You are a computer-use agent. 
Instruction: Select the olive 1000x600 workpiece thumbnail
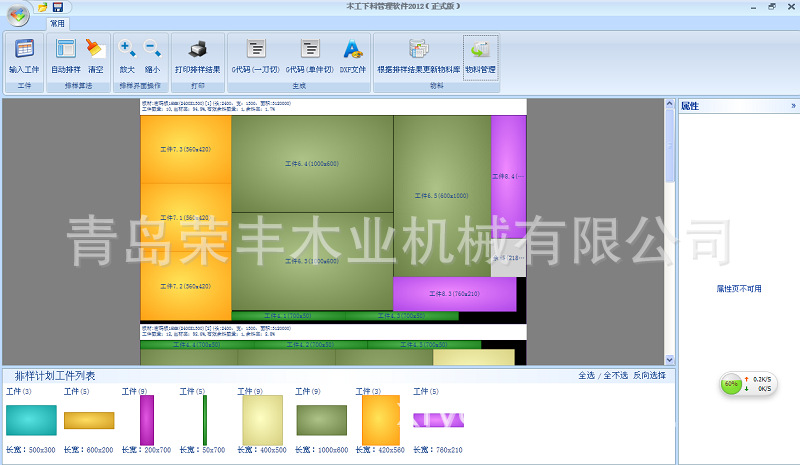(321, 420)
